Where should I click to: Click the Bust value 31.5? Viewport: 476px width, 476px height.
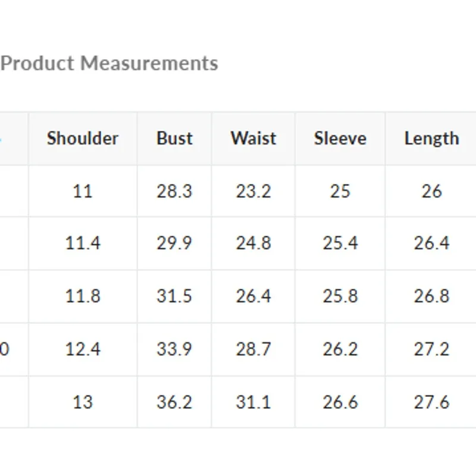click(174, 296)
